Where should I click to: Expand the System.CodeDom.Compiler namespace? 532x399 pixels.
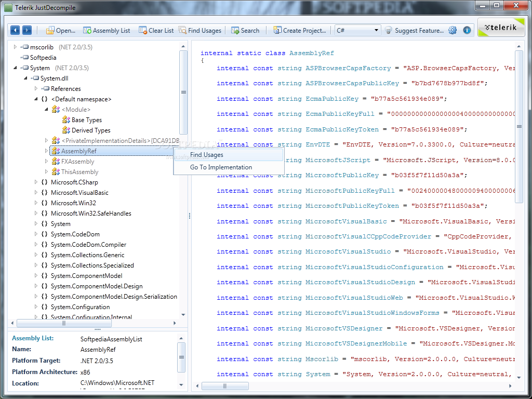[36, 245]
